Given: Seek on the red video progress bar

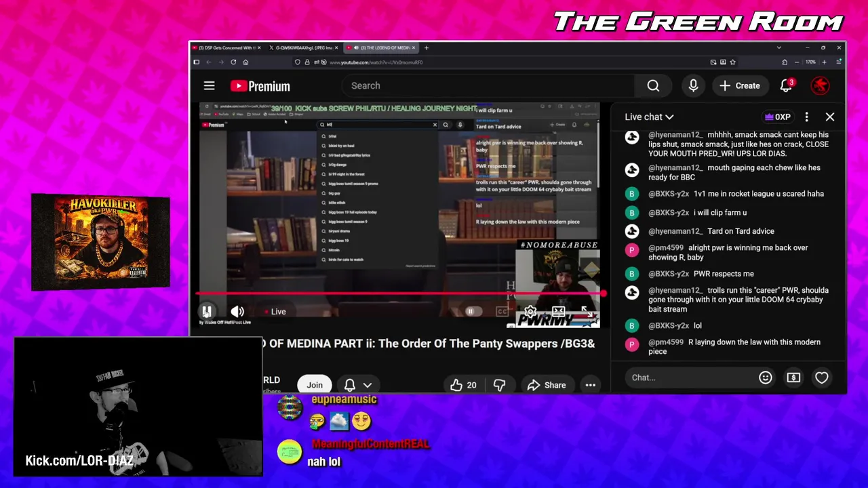Looking at the screenshot, I should coord(399,293).
